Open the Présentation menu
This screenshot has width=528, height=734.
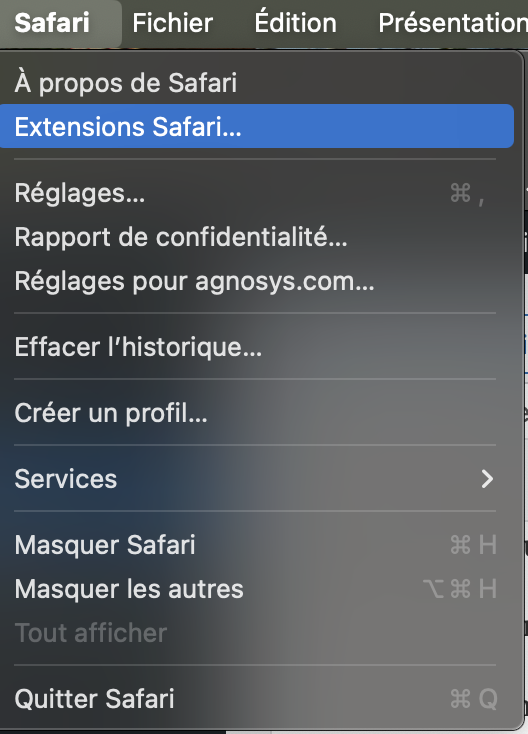[452, 22]
